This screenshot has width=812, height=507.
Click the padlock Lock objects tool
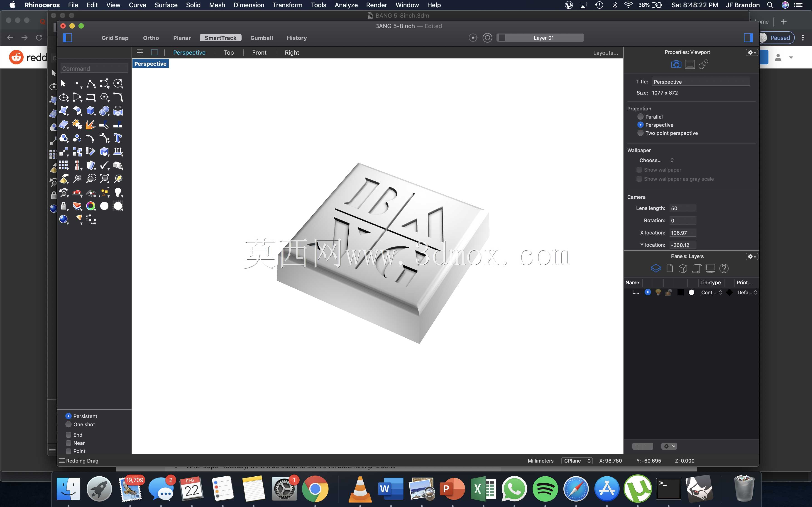63,206
